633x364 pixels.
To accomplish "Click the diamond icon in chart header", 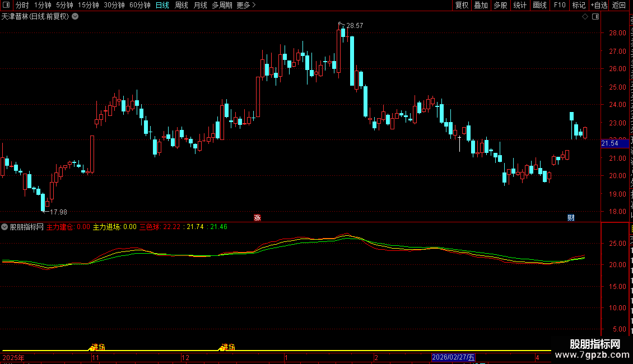I will pos(585,17).
